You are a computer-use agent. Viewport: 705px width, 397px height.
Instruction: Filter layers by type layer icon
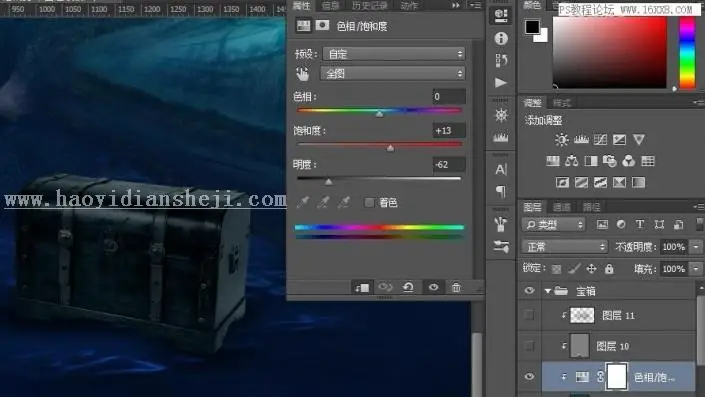click(x=640, y=224)
